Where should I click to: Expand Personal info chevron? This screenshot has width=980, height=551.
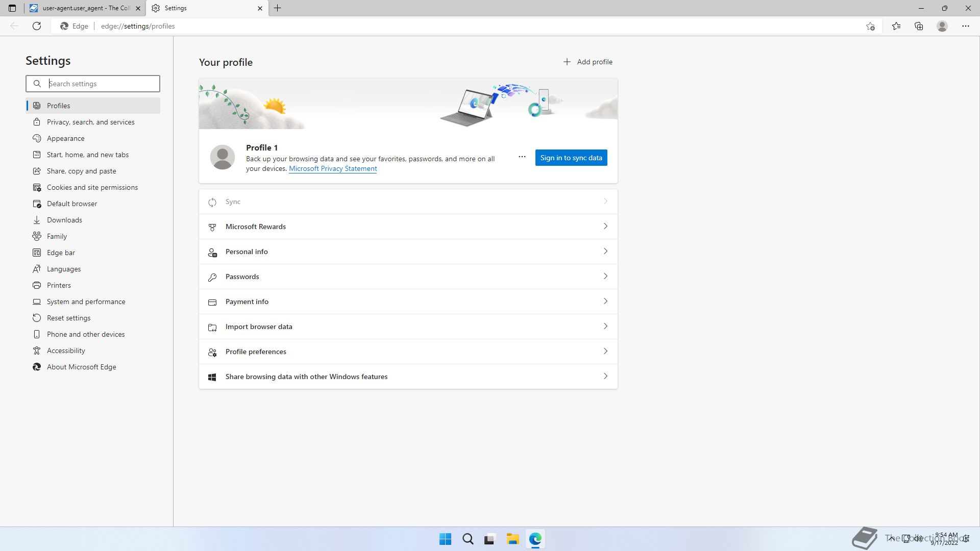coord(605,251)
